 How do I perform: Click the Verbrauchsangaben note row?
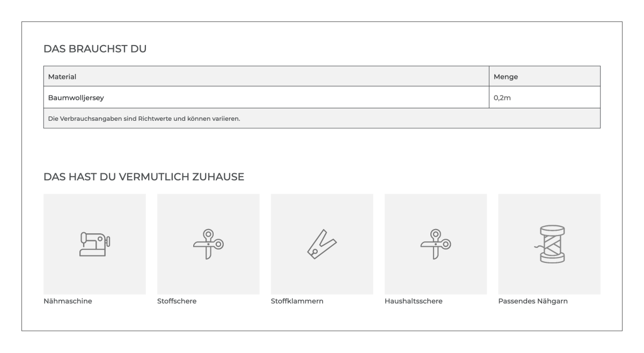point(322,118)
